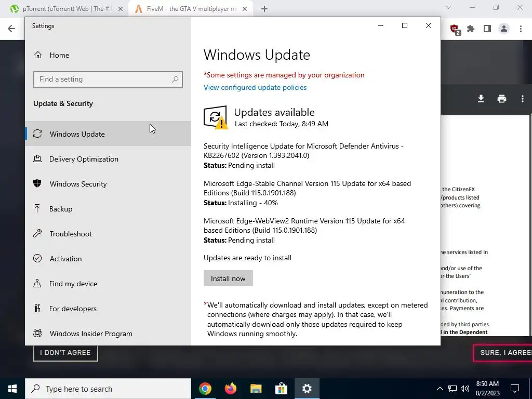Click the browser back arrow
Image resolution: width=532 pixels, height=399 pixels.
(11, 29)
